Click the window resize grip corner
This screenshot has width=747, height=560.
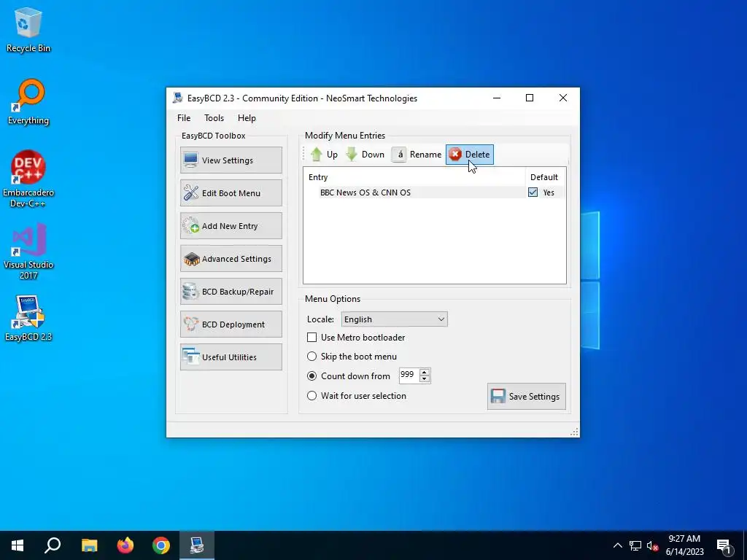(x=575, y=432)
